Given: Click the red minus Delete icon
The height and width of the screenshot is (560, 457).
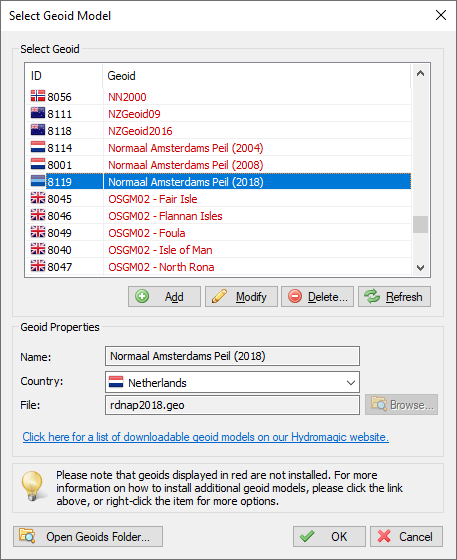Looking at the screenshot, I should [295, 296].
